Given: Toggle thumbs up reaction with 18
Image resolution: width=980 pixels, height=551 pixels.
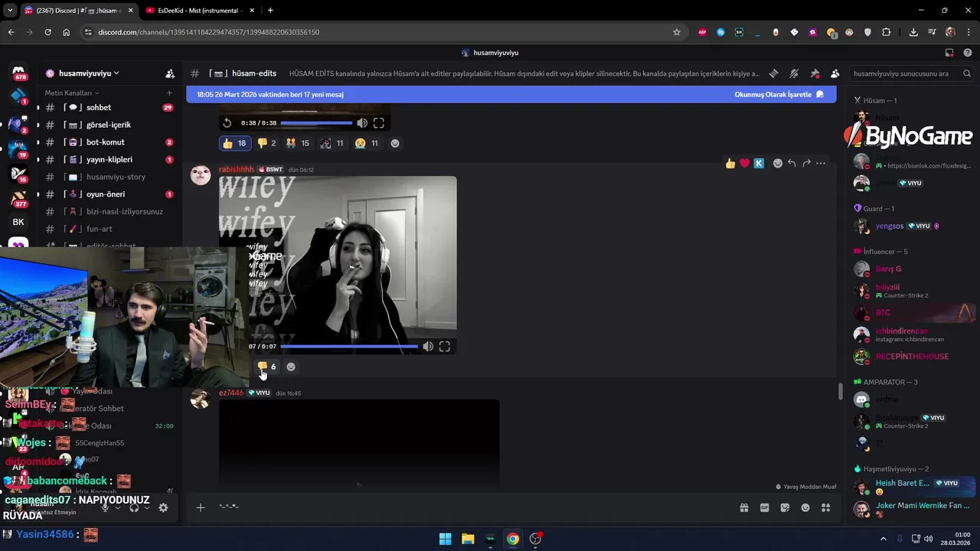Looking at the screenshot, I should [x=234, y=143].
